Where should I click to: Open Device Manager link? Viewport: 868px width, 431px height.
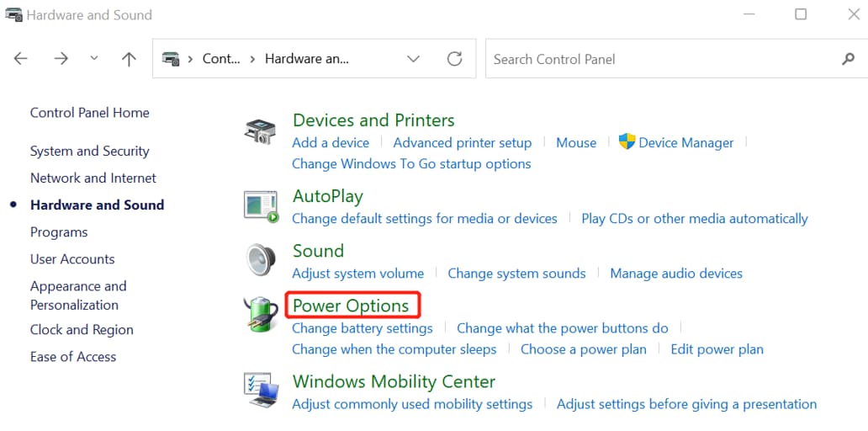point(685,143)
